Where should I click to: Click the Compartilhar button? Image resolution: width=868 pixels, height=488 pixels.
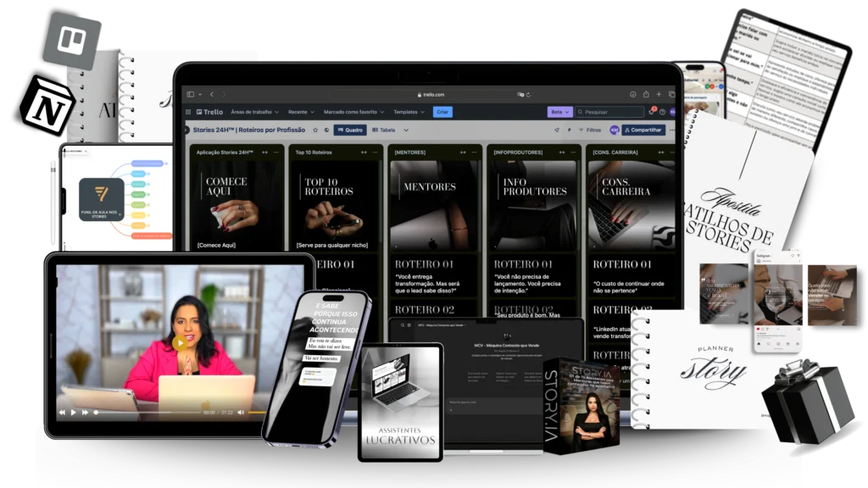coord(643,130)
